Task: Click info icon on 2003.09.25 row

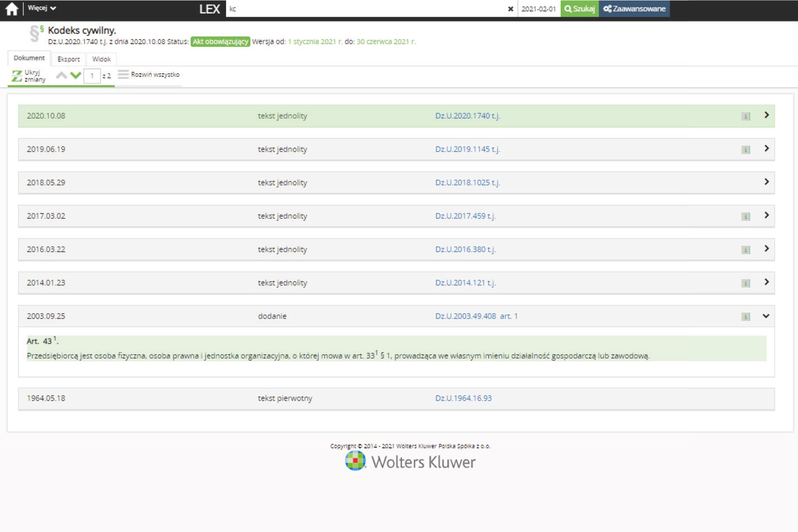Action: (x=746, y=317)
